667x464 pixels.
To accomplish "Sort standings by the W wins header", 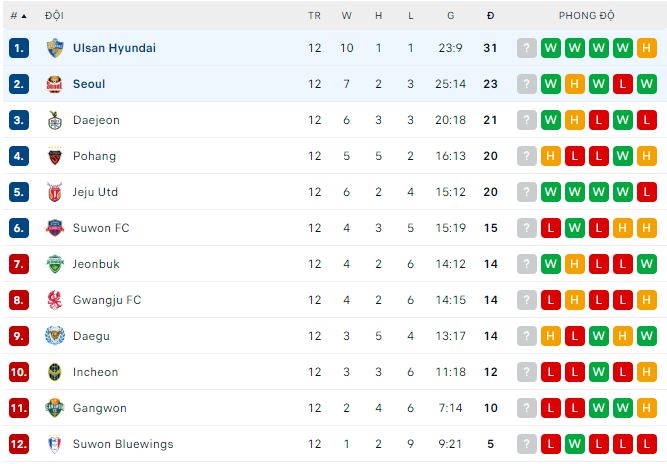I will point(346,16).
